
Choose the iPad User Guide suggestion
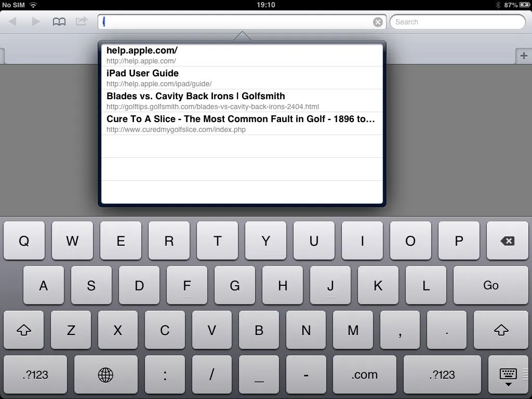[x=242, y=78]
